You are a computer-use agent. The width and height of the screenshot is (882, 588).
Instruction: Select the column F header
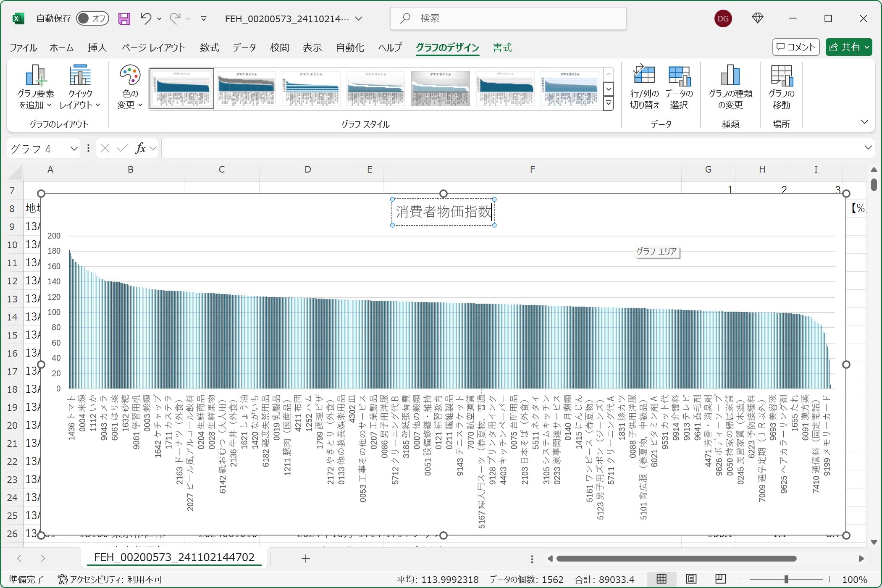point(532,170)
